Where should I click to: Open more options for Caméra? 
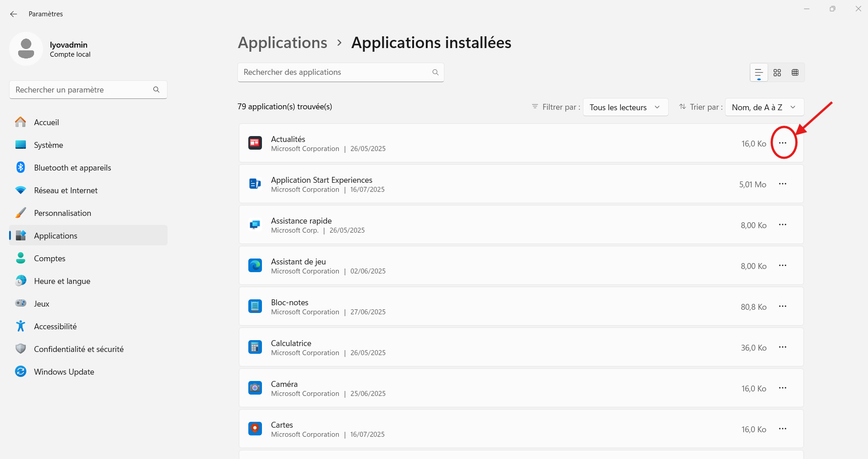click(783, 388)
